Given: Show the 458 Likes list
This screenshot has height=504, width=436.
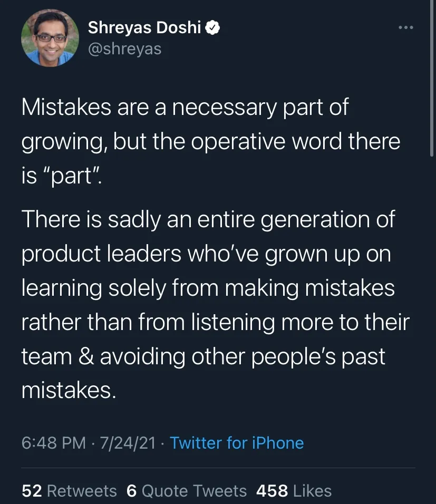Looking at the screenshot, I should pyautogui.click(x=294, y=491).
